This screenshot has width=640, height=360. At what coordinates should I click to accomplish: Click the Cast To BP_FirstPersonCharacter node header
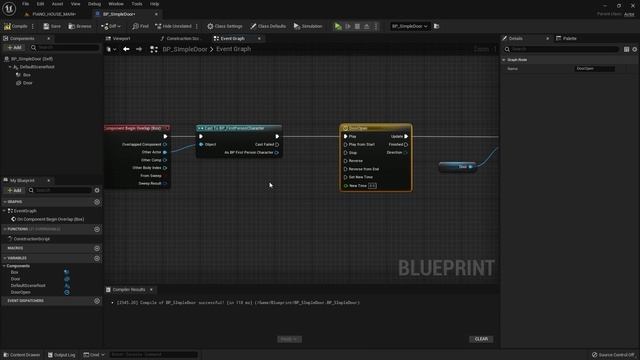(x=239, y=128)
